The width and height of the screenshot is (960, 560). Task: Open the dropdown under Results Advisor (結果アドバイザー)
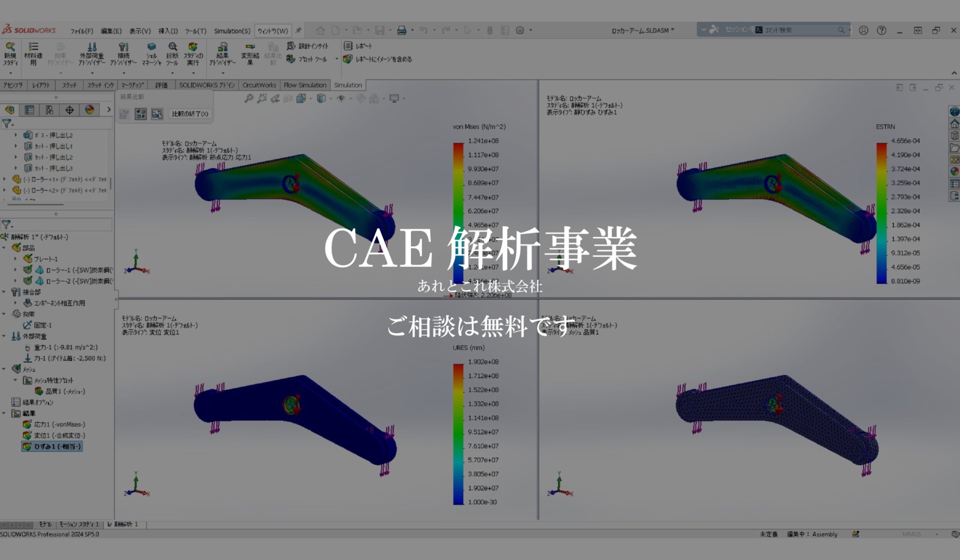[222, 73]
